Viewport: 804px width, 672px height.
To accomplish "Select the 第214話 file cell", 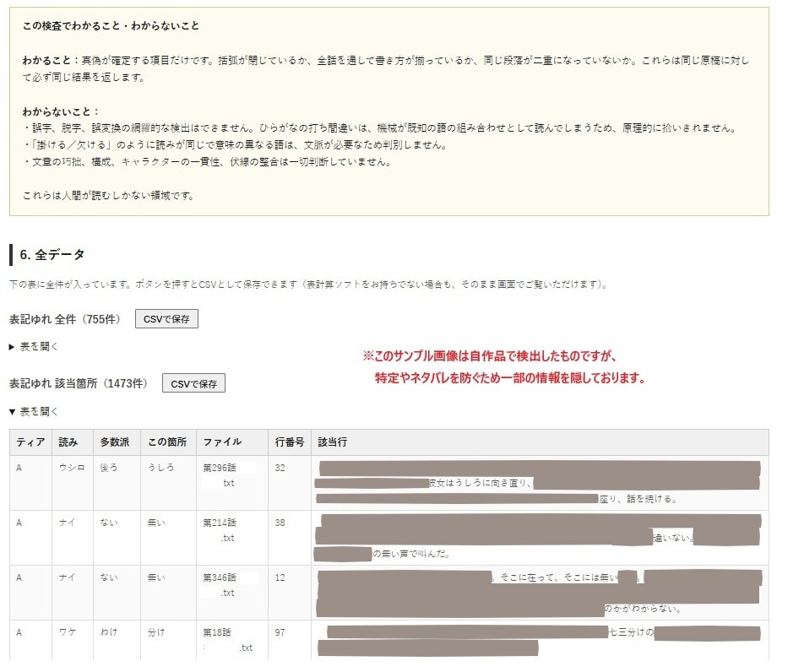I will [231, 538].
